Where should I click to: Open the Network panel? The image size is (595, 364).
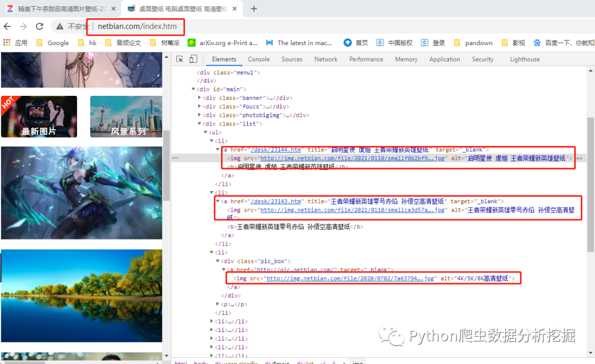(x=326, y=59)
